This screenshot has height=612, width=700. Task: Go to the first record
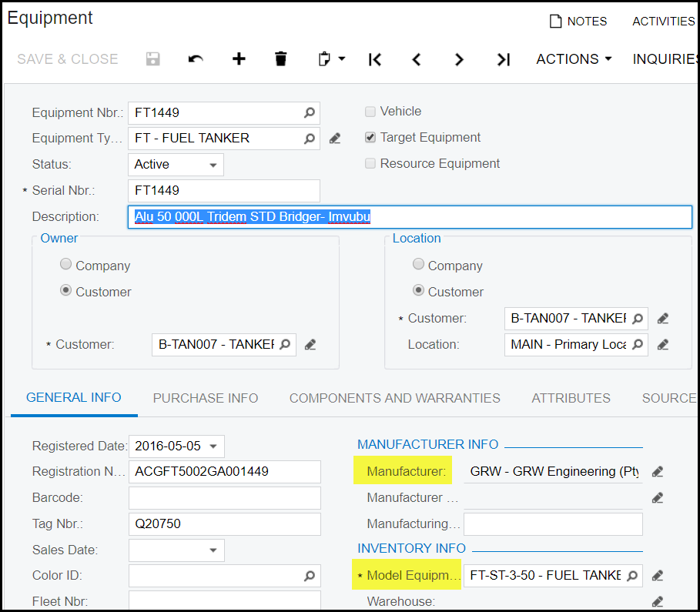click(375, 59)
